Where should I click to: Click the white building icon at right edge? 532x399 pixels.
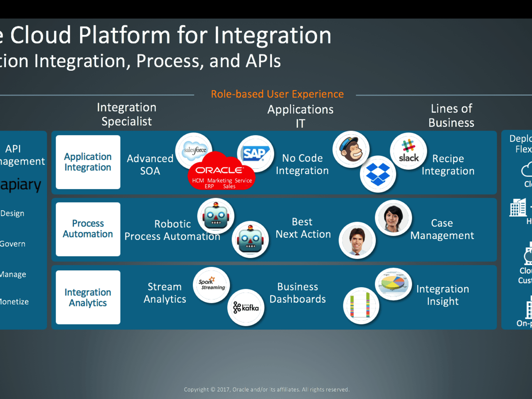pyautogui.click(x=518, y=207)
